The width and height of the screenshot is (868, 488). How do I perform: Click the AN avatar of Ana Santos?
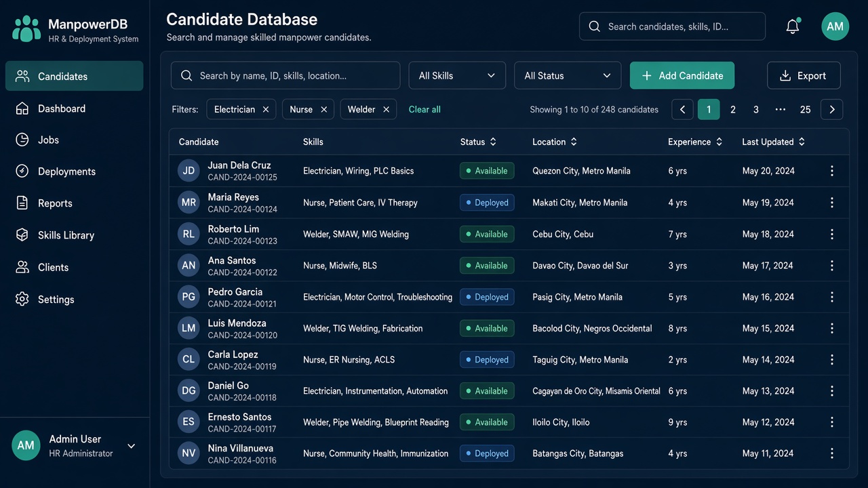189,266
